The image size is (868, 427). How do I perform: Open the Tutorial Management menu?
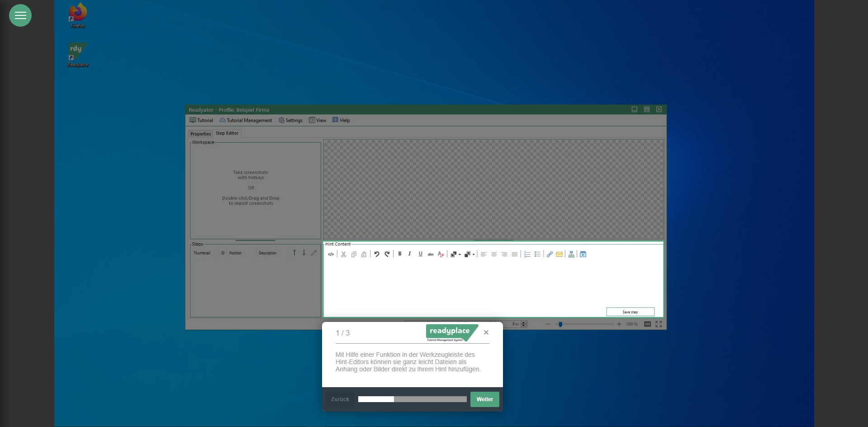click(246, 120)
